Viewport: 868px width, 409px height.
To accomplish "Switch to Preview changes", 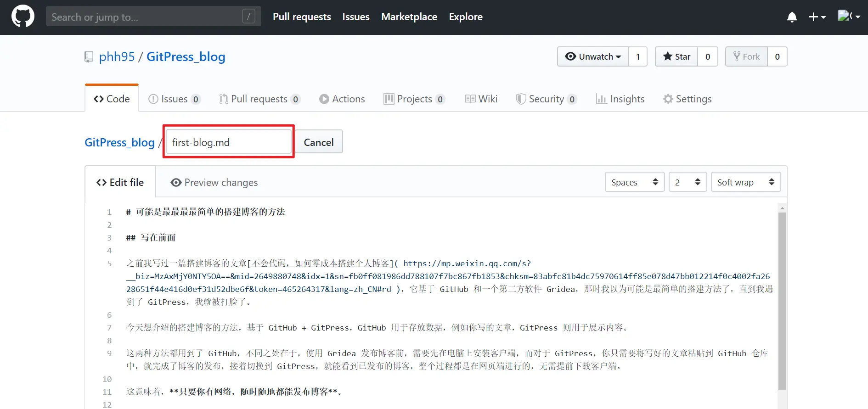I will click(214, 182).
